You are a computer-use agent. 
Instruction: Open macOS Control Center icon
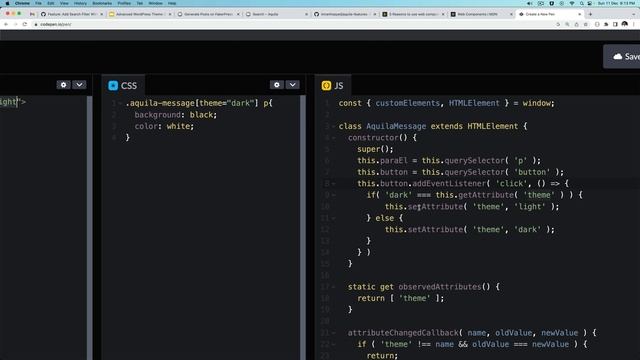[x=590, y=3]
